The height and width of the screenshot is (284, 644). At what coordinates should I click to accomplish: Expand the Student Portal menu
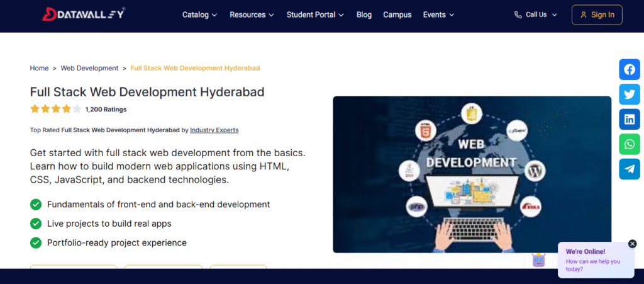click(315, 14)
